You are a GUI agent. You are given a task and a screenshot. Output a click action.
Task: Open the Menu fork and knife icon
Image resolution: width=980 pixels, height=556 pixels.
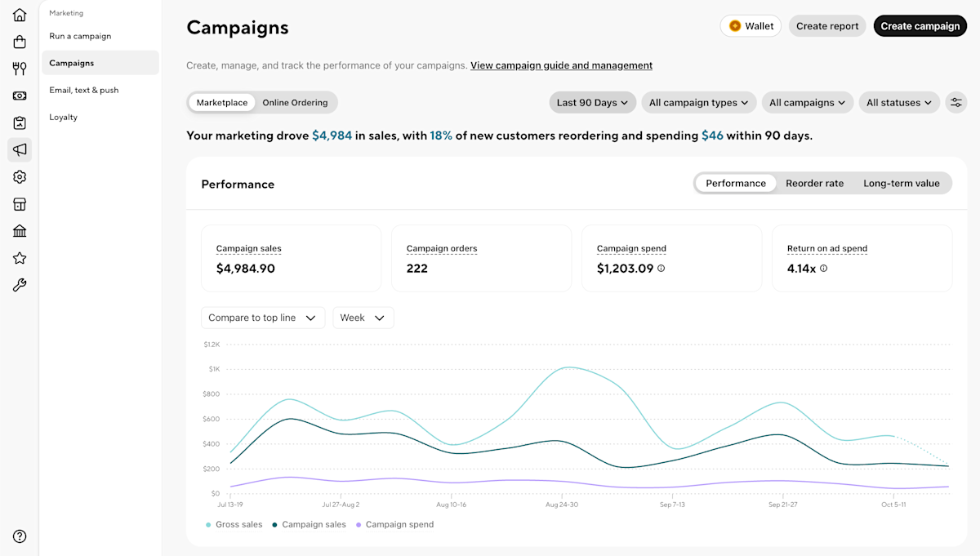[x=20, y=69]
